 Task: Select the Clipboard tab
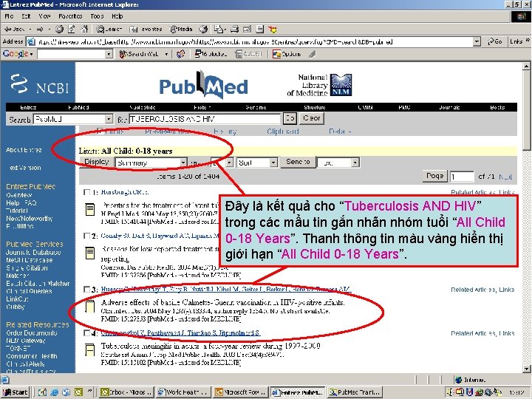coord(283,132)
